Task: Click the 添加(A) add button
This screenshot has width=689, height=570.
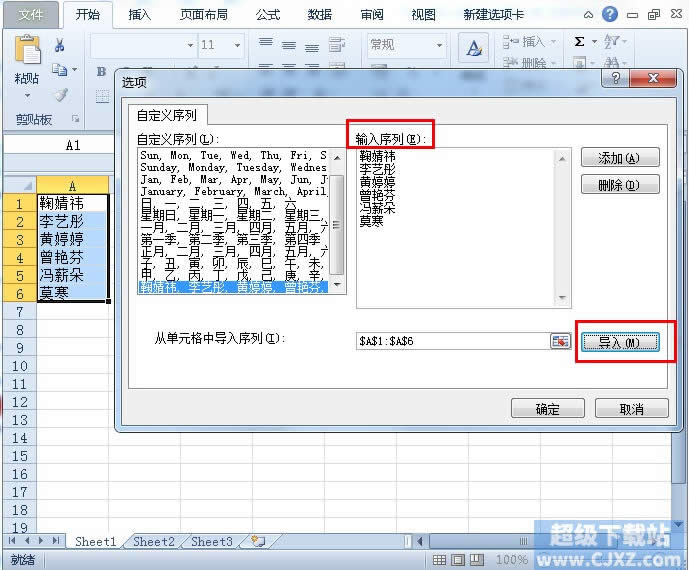Action: (620, 158)
